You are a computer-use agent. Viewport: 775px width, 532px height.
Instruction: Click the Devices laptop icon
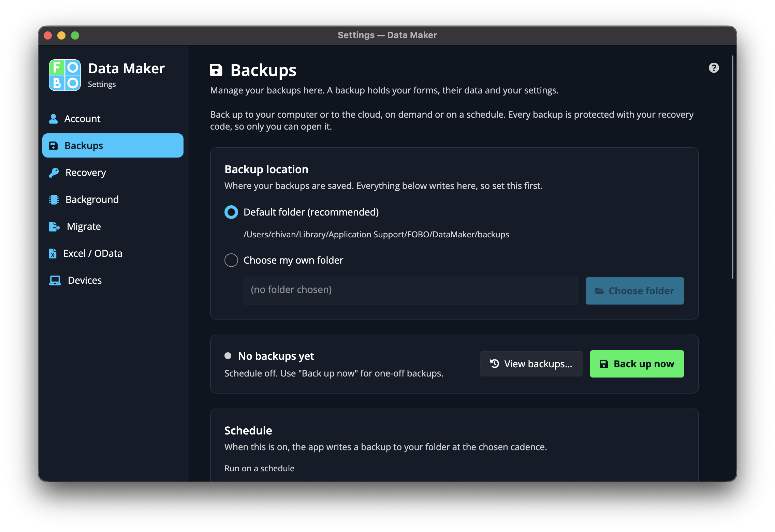tap(55, 280)
